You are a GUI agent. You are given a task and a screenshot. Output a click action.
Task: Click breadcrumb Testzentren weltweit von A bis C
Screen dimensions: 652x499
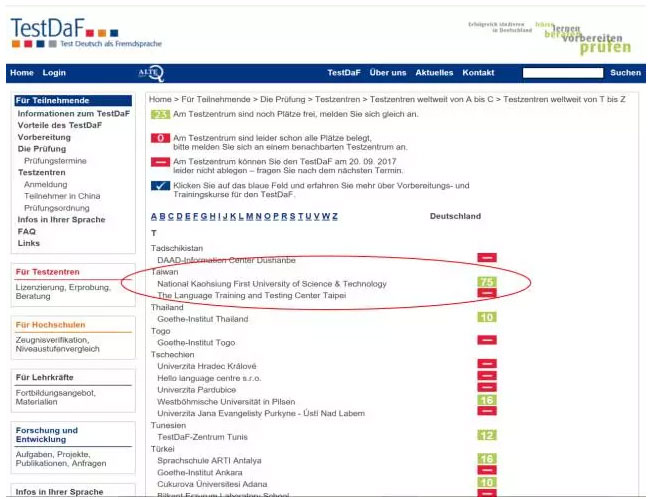coord(431,99)
